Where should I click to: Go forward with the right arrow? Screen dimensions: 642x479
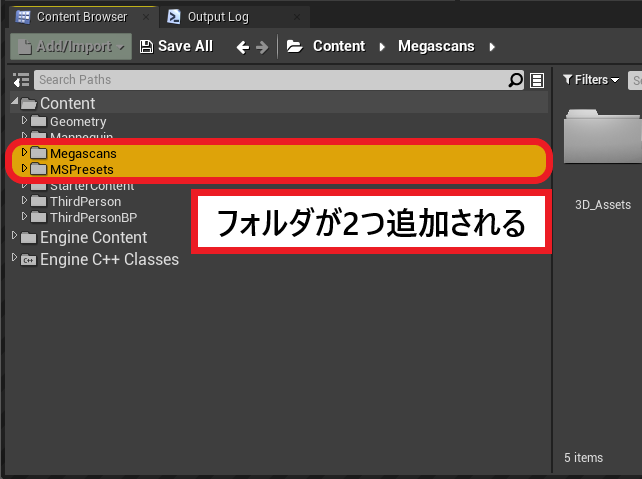262,47
